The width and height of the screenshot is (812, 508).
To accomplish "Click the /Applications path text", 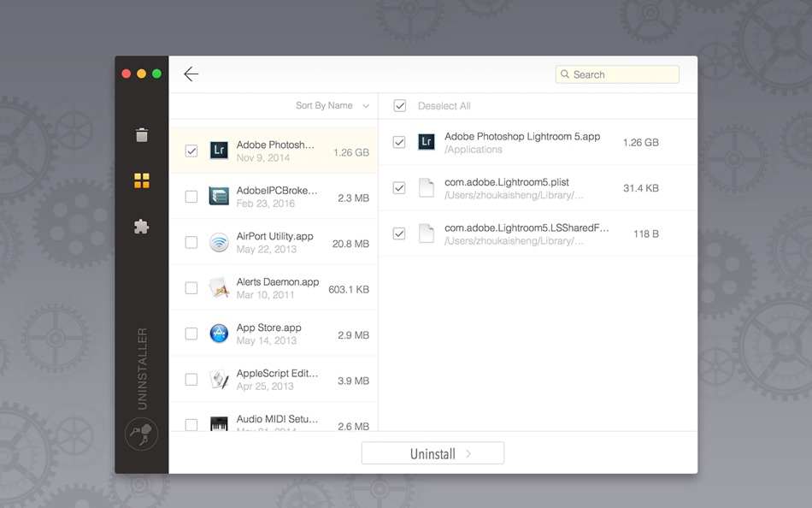I will coord(474,150).
